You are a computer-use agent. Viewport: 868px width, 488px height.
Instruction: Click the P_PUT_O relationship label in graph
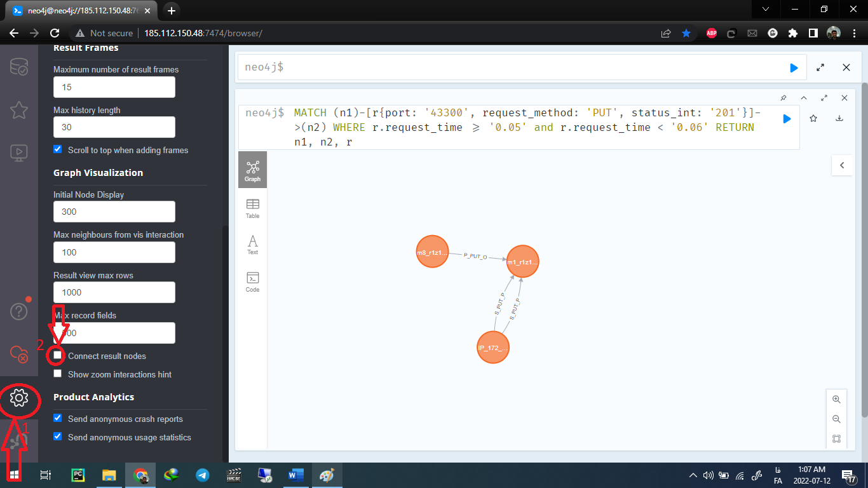point(475,256)
